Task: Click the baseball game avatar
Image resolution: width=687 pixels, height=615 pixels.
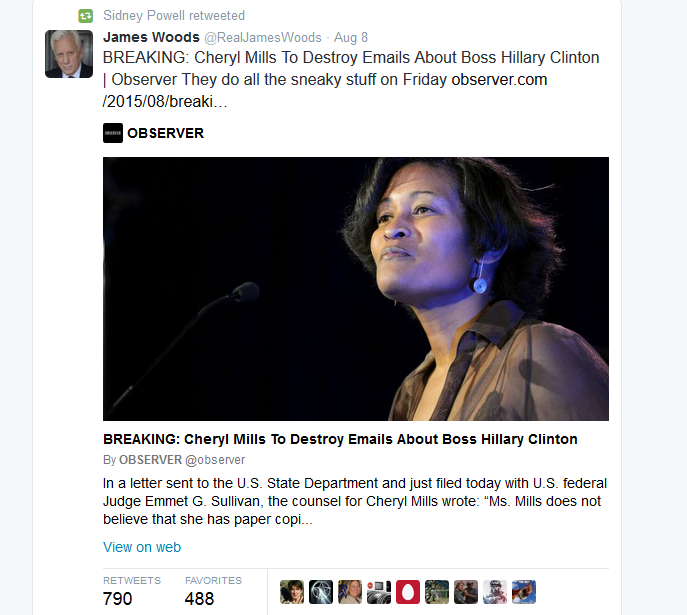Action: pyautogui.click(x=437, y=592)
